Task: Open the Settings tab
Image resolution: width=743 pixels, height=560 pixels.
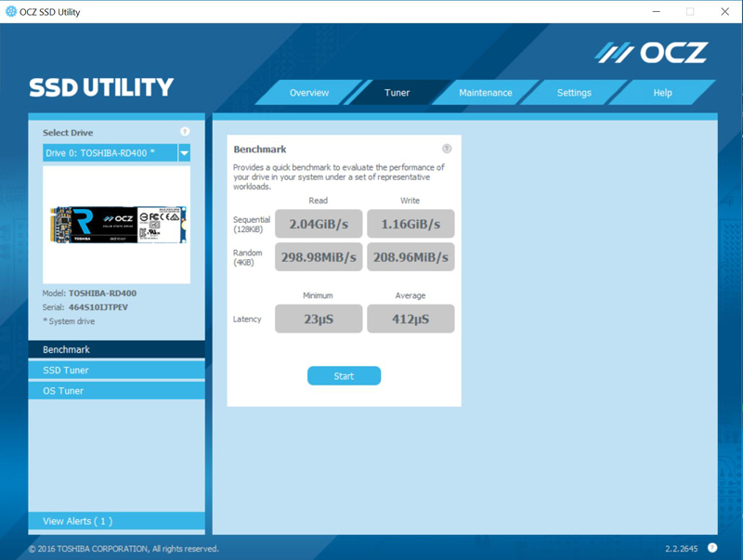Action: (574, 92)
